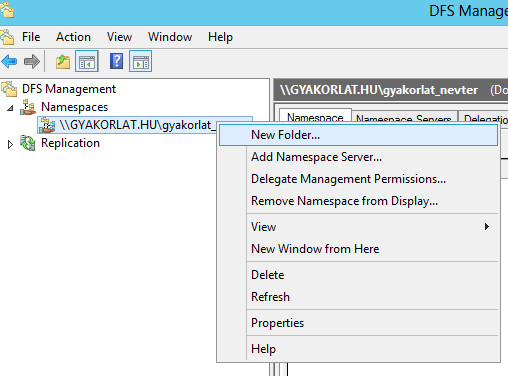Open the Help menu in menu bar
The image size is (508, 376).
coord(220,37)
